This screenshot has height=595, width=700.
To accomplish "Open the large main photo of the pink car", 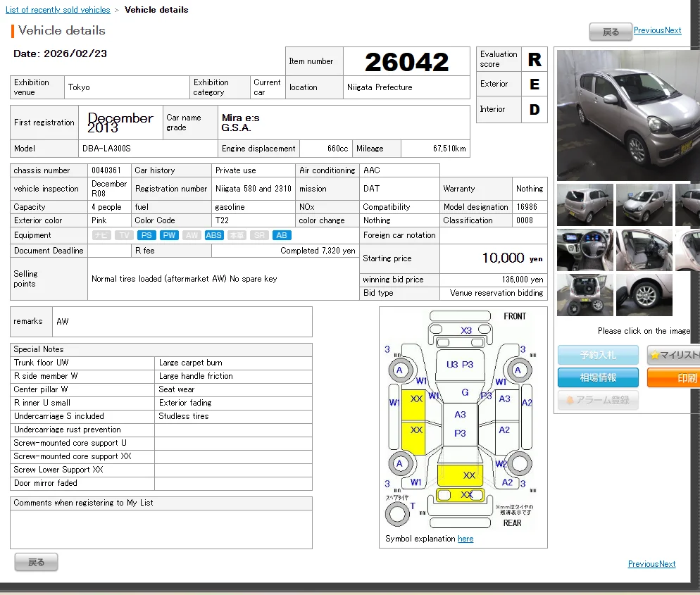I will pyautogui.click(x=628, y=115).
